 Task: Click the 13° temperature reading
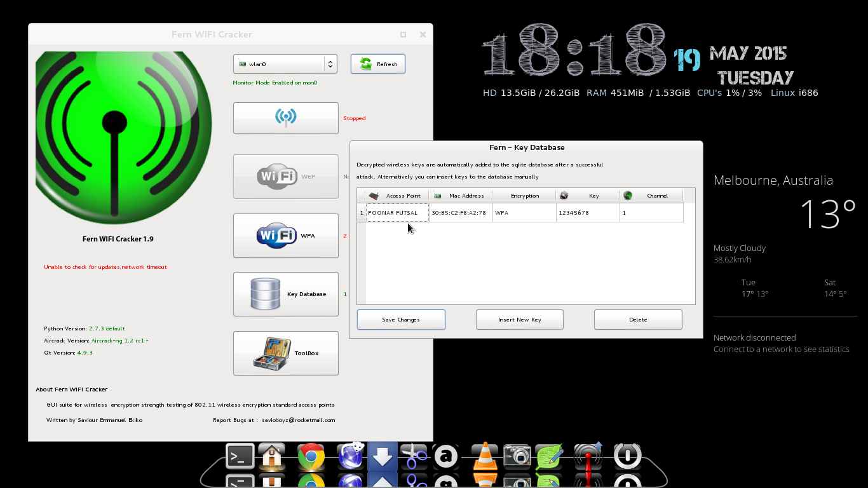(x=828, y=214)
